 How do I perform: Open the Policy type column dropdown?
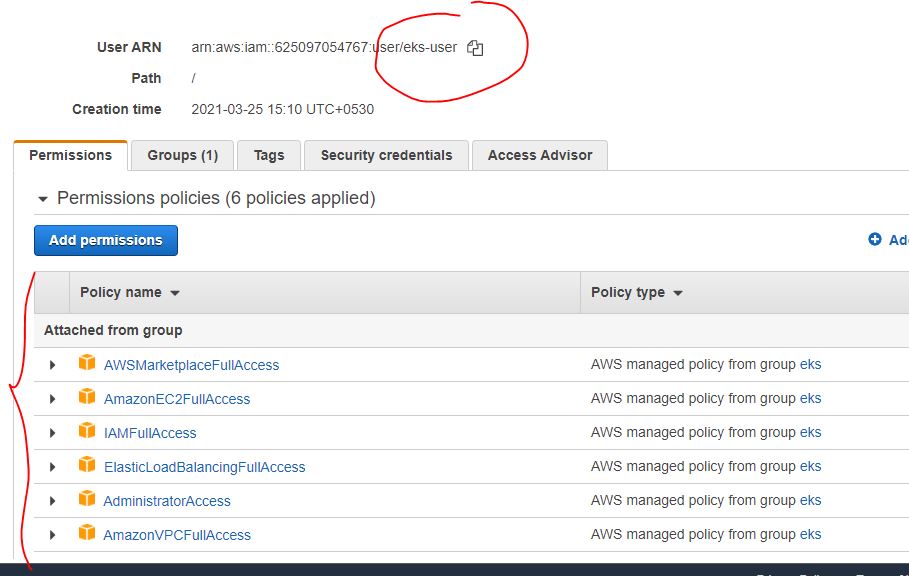(x=677, y=293)
